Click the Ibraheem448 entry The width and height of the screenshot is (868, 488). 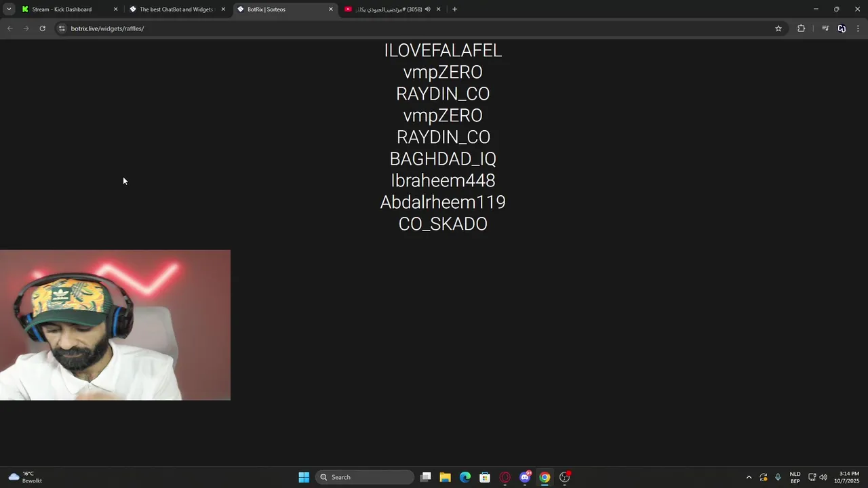pos(443,181)
